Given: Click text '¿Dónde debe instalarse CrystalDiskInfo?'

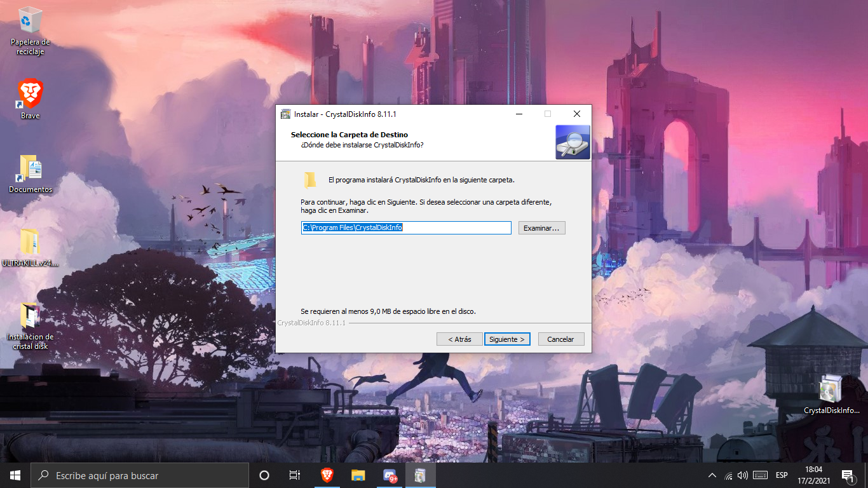Looking at the screenshot, I should [x=362, y=145].
